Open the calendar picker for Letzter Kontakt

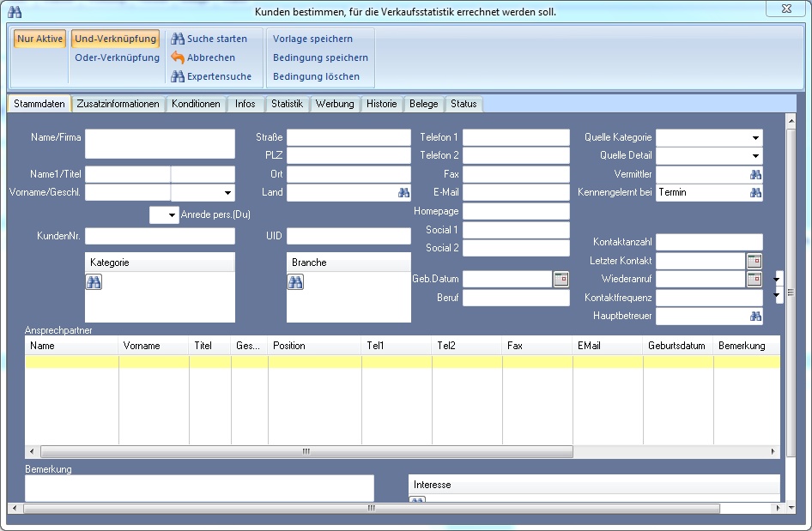[x=754, y=261]
